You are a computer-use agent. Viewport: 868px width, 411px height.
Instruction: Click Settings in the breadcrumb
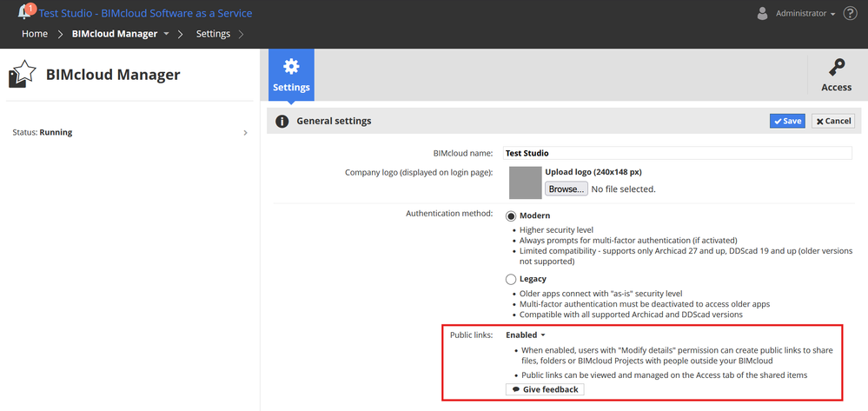[x=213, y=34]
